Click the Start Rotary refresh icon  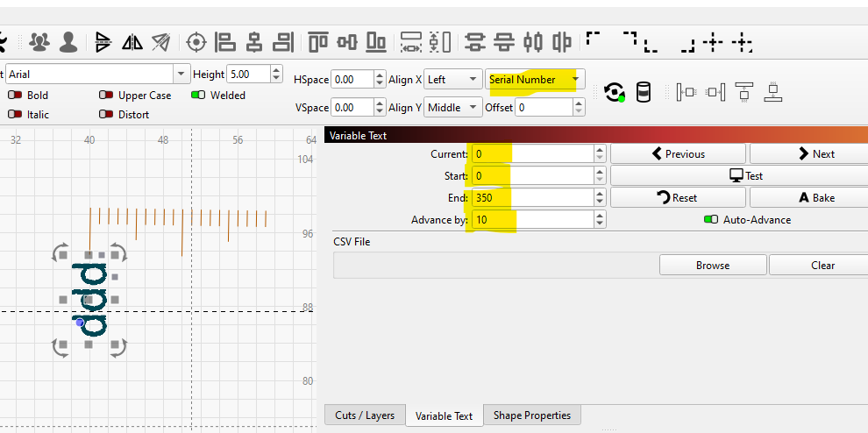[615, 92]
